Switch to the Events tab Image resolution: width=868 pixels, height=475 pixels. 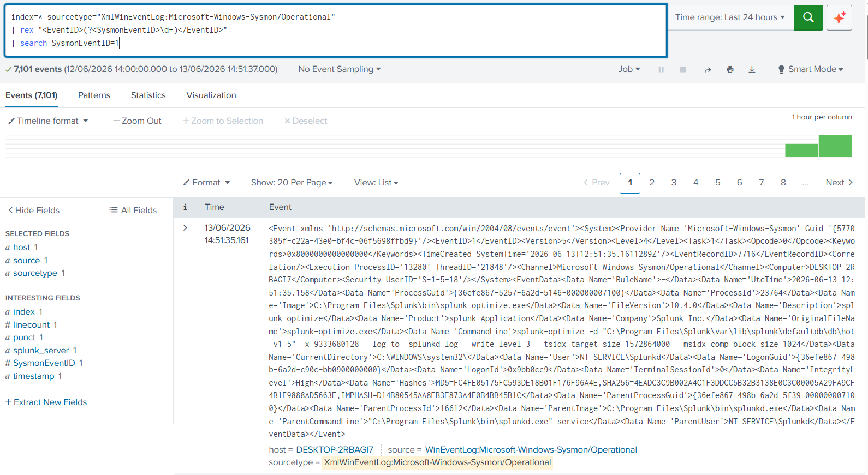pos(32,95)
